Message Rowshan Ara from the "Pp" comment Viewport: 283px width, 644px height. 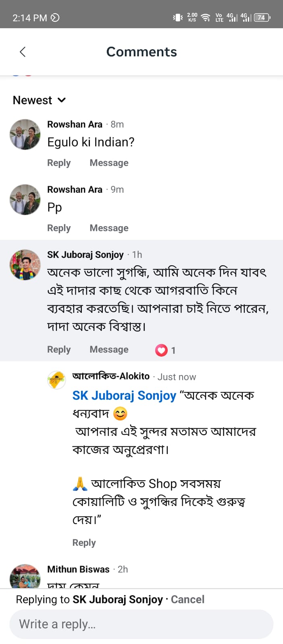(x=109, y=228)
